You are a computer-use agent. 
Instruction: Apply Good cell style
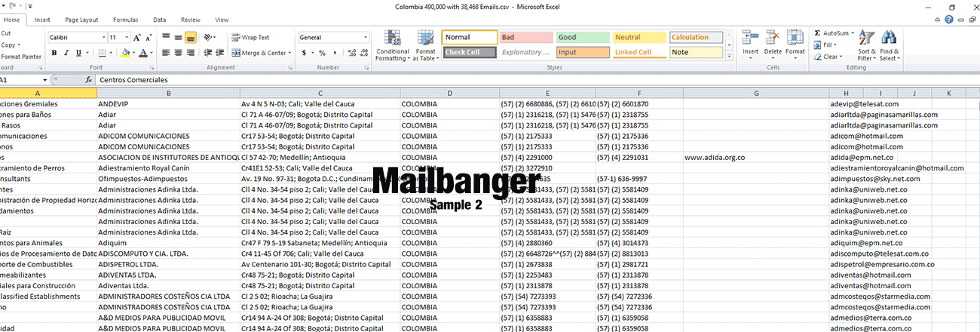pos(582,37)
